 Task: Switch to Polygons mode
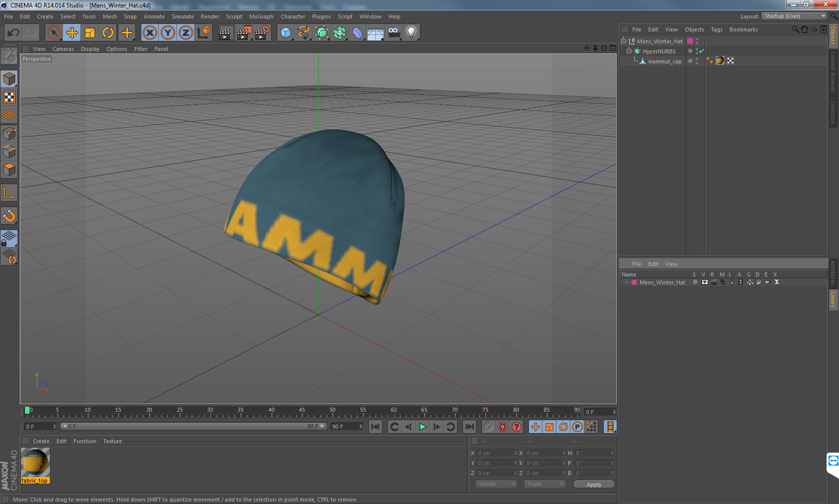pos(9,170)
